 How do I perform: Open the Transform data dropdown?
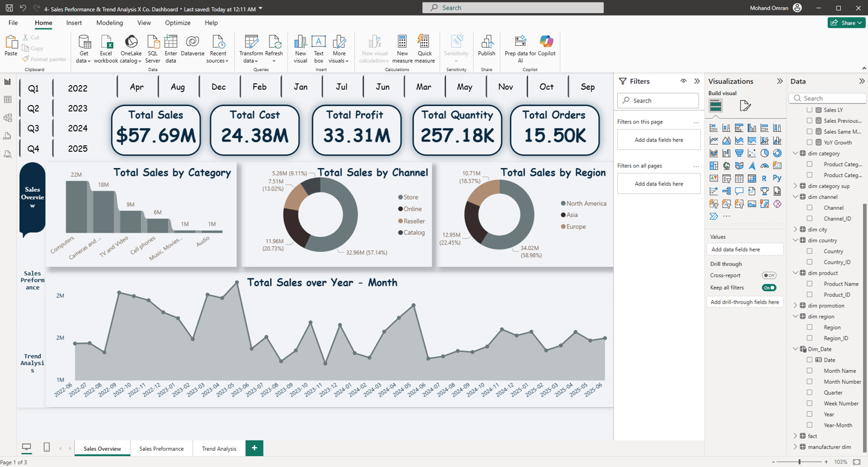pyautogui.click(x=251, y=57)
